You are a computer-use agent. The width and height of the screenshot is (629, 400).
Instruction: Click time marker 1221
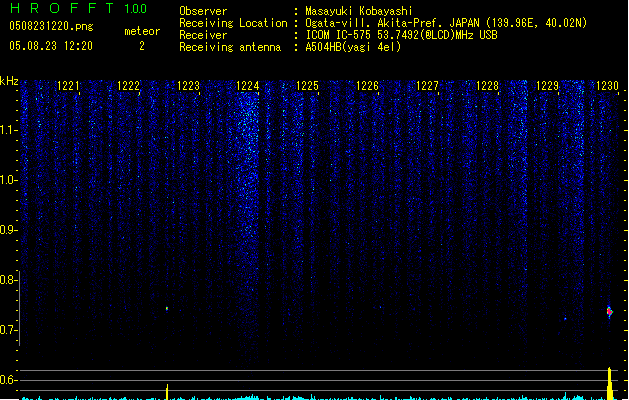coord(68,86)
